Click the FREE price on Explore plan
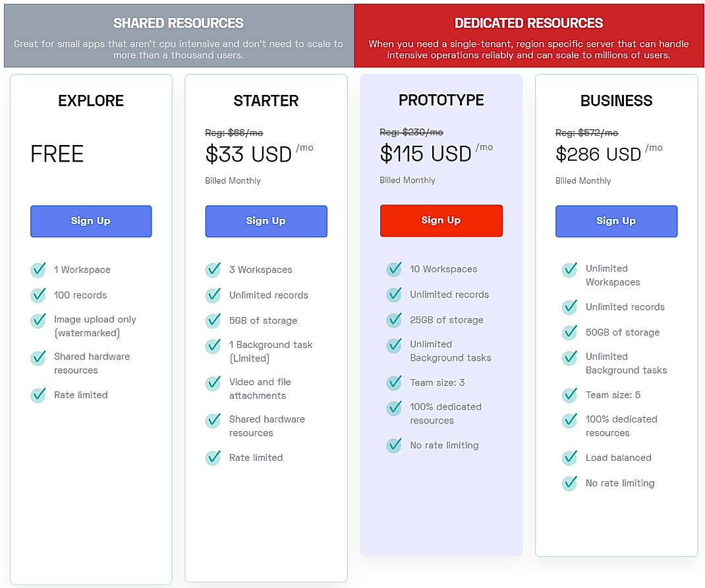705x588 pixels. pyautogui.click(x=57, y=154)
